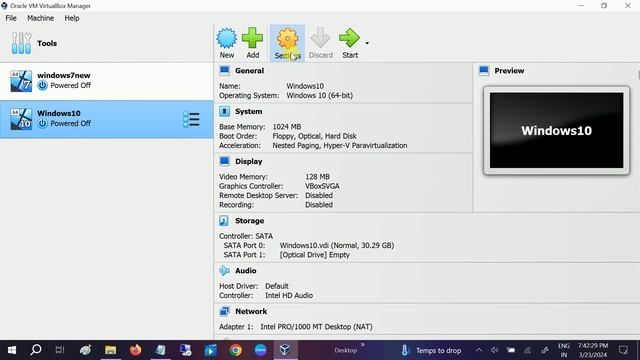640x360 pixels.
Task: Click the Windows10 preview thumbnail
Action: coord(556,130)
